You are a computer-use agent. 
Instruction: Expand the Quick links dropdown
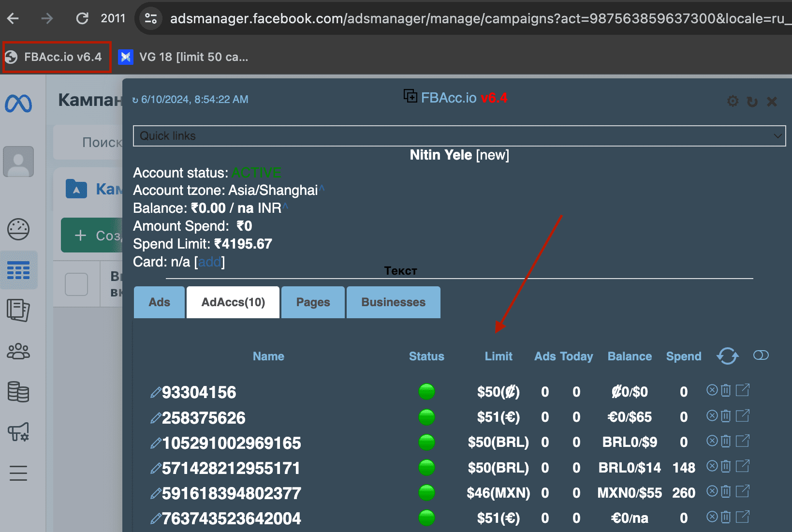point(459,136)
